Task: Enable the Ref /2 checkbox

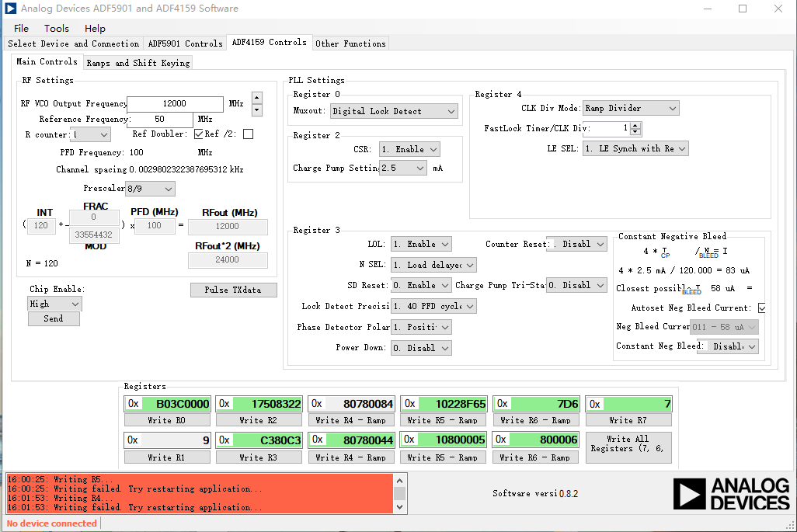Action: 248,134
